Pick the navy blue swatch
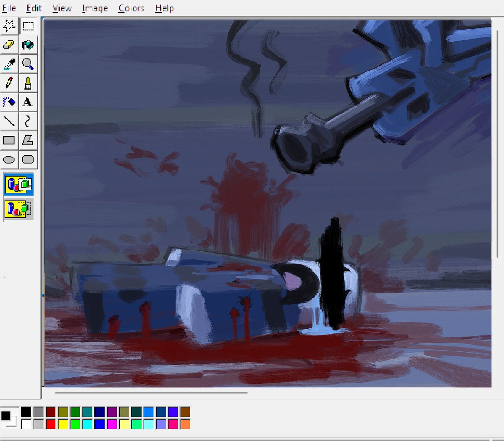Screen dimensions: 504x441 100,412
